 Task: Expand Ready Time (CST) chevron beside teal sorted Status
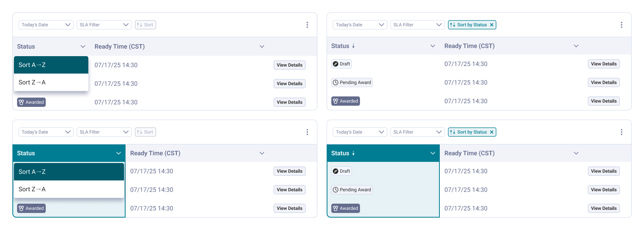point(576,153)
